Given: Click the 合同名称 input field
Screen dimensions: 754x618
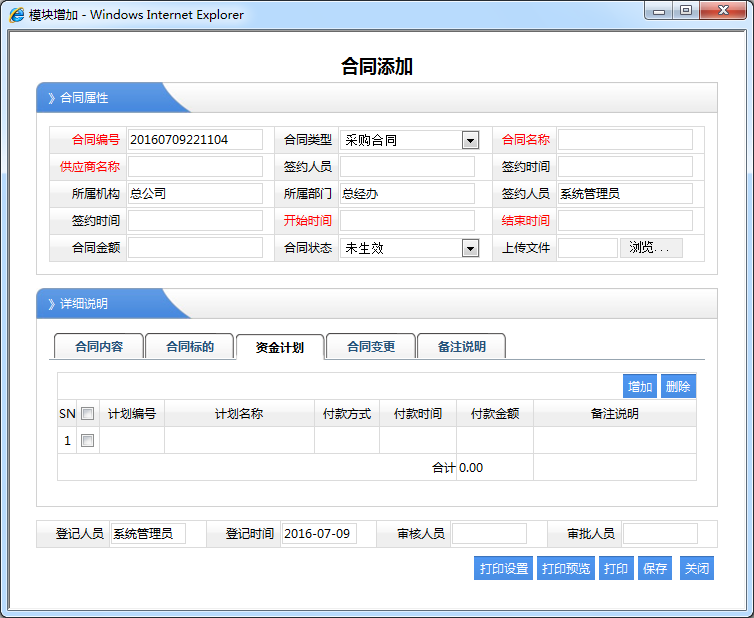Looking at the screenshot, I should pos(625,140).
